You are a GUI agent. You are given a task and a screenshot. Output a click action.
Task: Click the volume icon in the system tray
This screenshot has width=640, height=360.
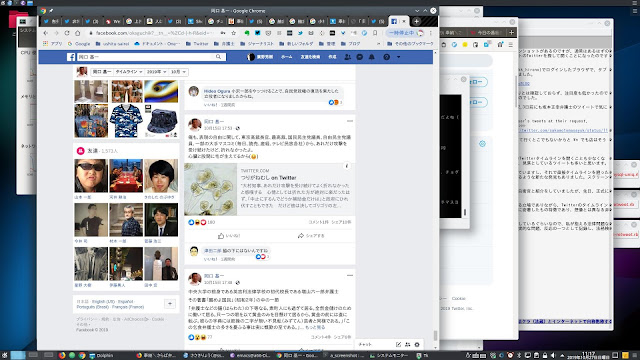553,356
